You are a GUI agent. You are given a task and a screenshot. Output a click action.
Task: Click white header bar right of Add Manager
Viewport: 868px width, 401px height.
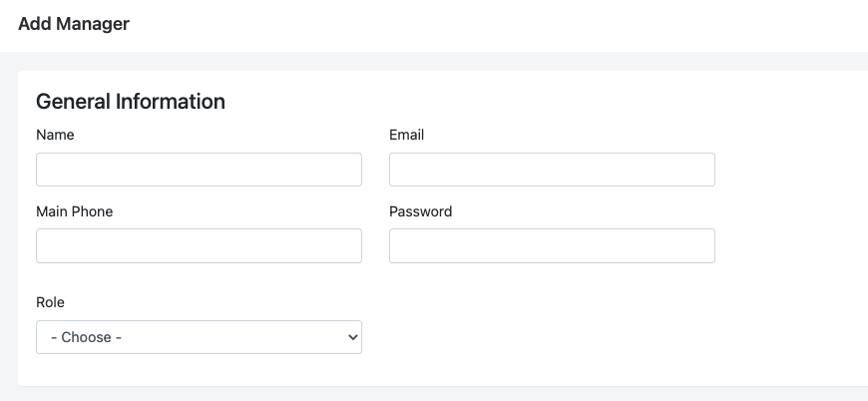pyautogui.click(x=499, y=23)
